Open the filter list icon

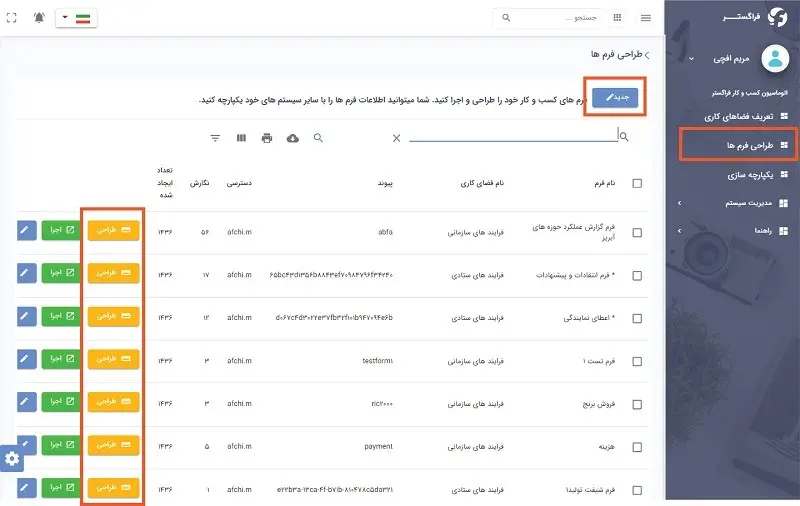[x=215, y=138]
